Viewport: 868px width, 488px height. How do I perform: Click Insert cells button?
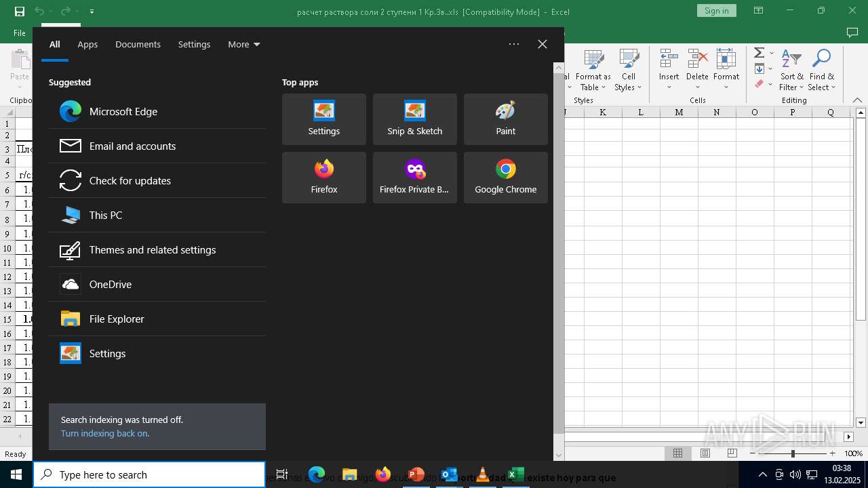click(669, 70)
